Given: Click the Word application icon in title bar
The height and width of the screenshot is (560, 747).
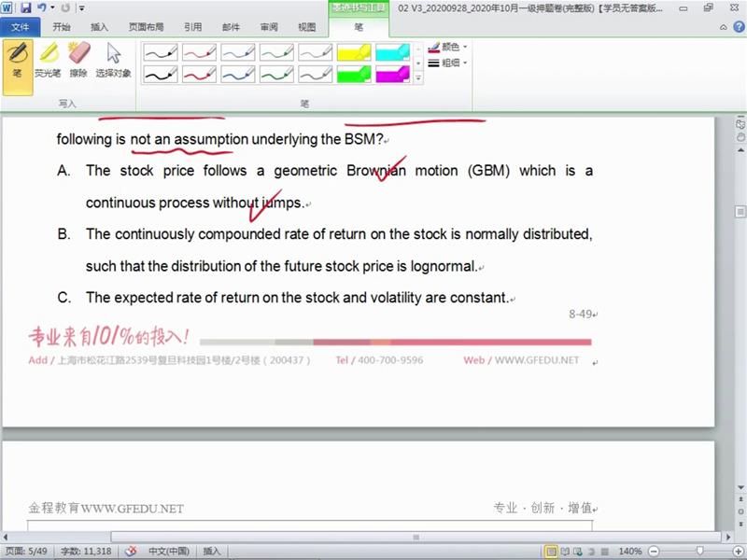Looking at the screenshot, I should [7, 7].
